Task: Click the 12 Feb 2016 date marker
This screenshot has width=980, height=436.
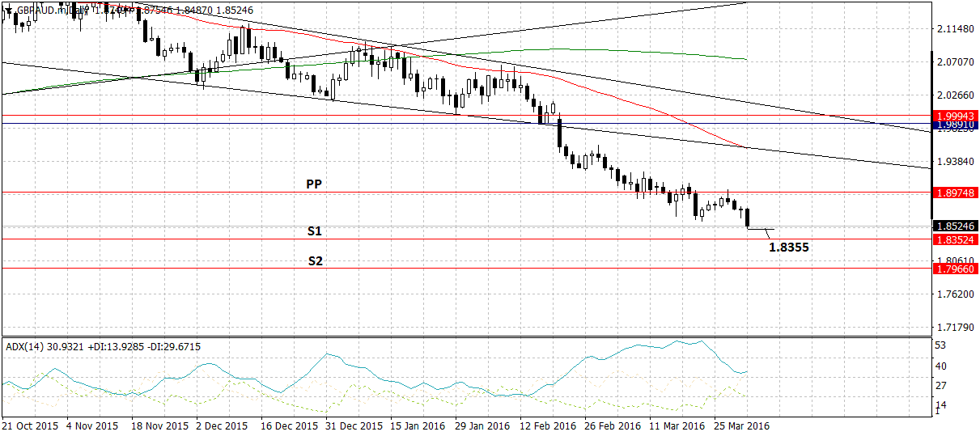Action: tap(547, 425)
